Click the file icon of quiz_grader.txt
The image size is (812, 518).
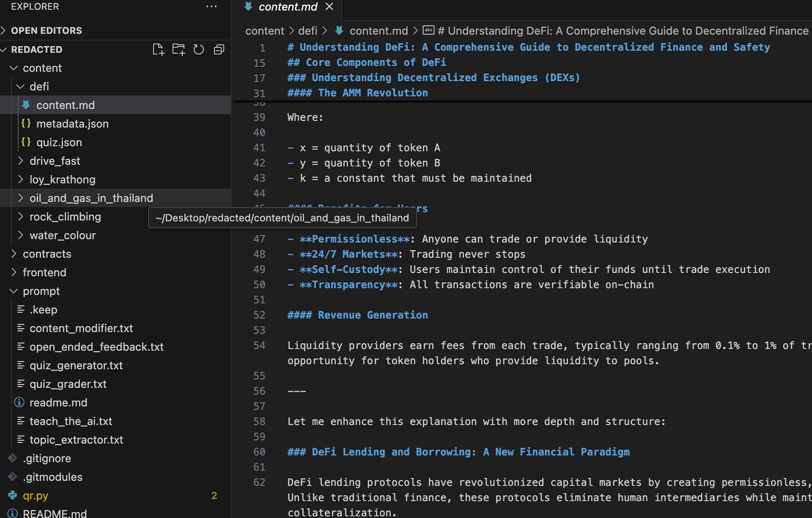(x=20, y=384)
